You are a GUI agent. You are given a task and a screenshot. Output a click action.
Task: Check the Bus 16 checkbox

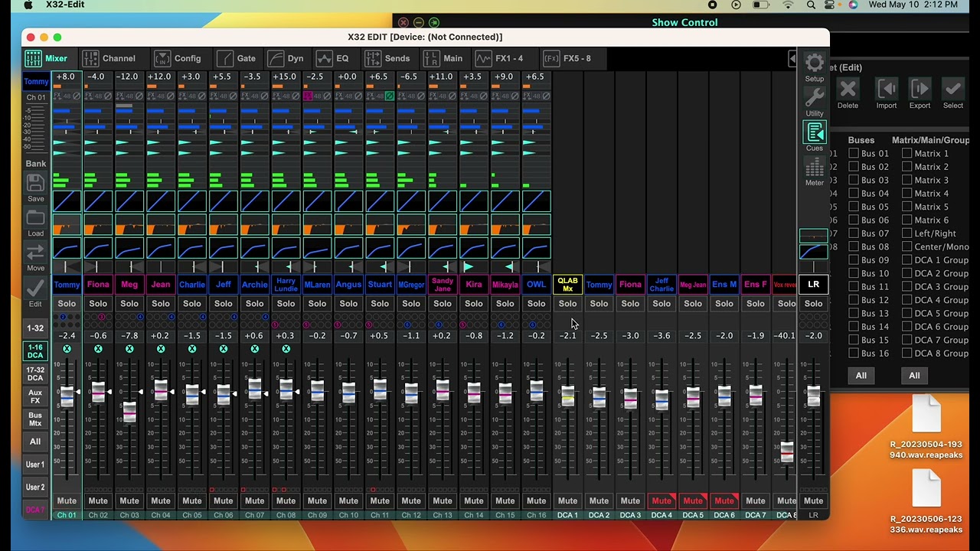[x=854, y=354]
